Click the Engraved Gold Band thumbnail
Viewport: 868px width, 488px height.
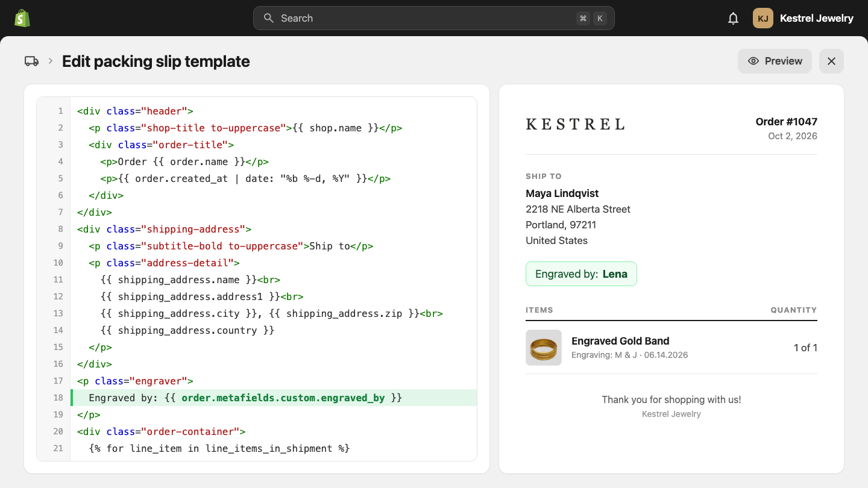coord(544,348)
